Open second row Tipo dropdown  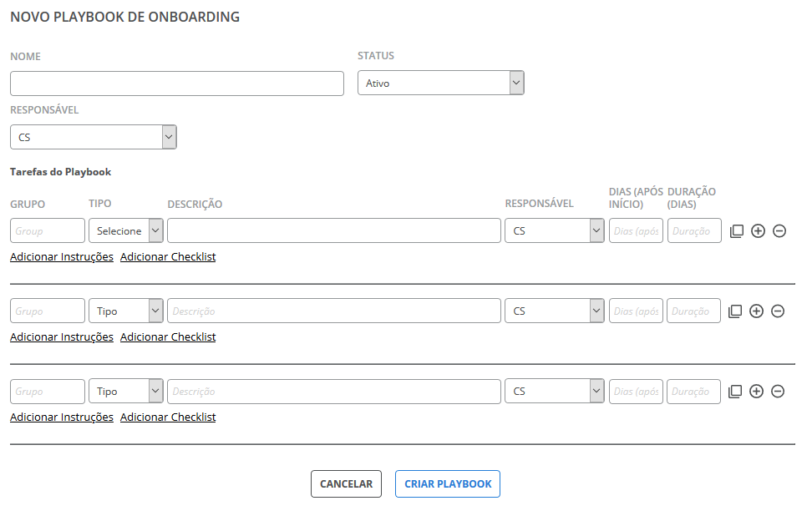126,311
